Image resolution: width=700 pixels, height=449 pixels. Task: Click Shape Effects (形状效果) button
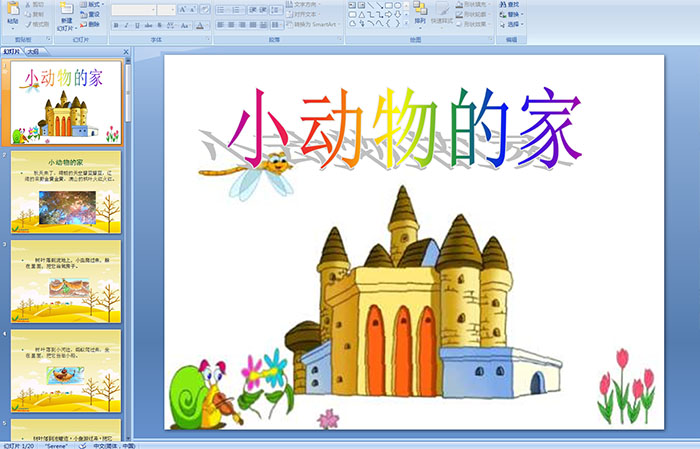coord(473,24)
